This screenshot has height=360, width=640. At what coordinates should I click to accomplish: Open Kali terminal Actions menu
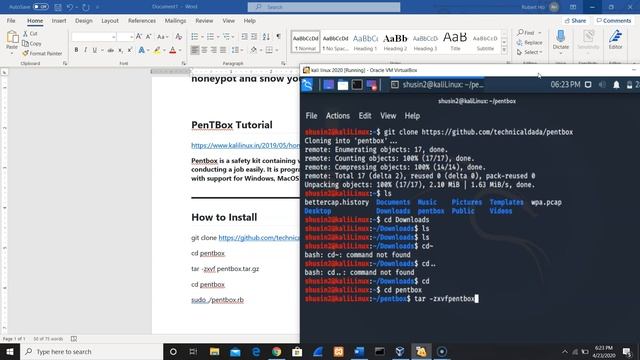point(338,116)
